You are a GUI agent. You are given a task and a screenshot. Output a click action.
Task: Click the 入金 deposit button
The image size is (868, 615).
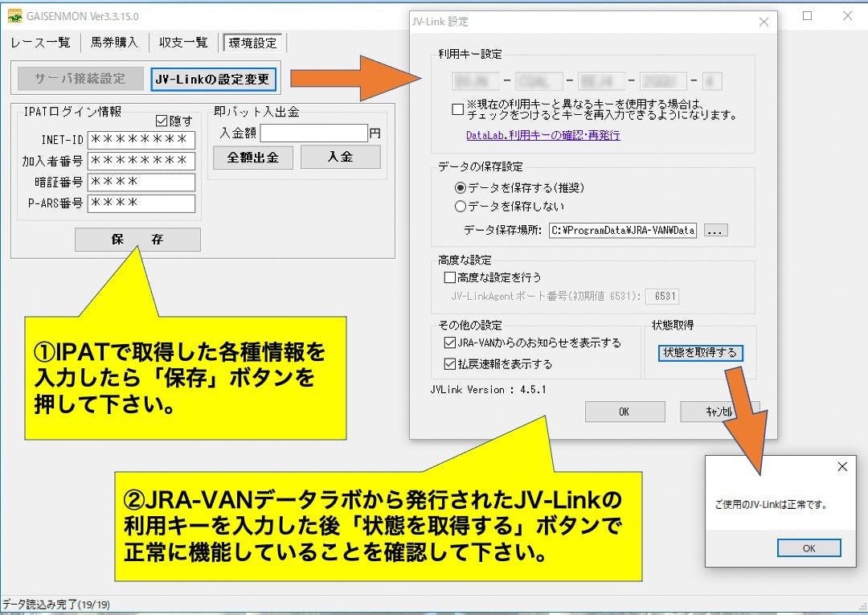tap(341, 157)
